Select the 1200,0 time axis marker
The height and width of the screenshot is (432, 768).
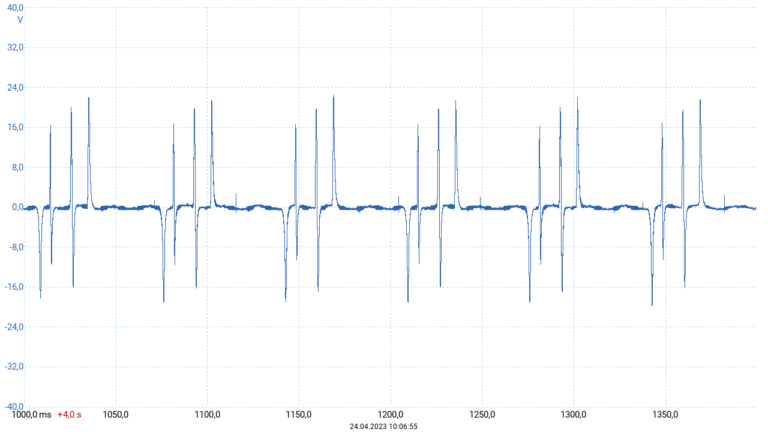click(x=391, y=415)
